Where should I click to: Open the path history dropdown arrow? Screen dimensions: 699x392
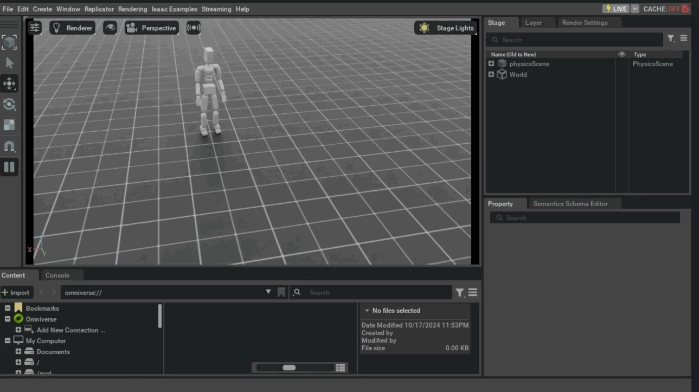[x=268, y=292]
